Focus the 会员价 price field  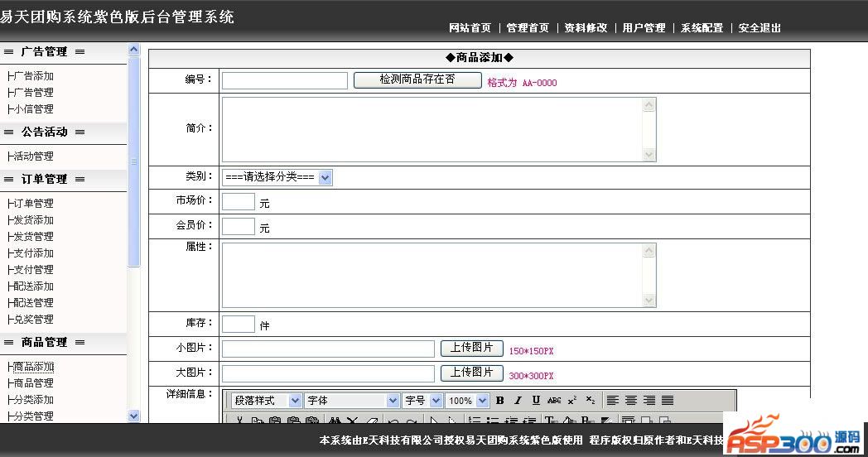pyautogui.click(x=239, y=226)
